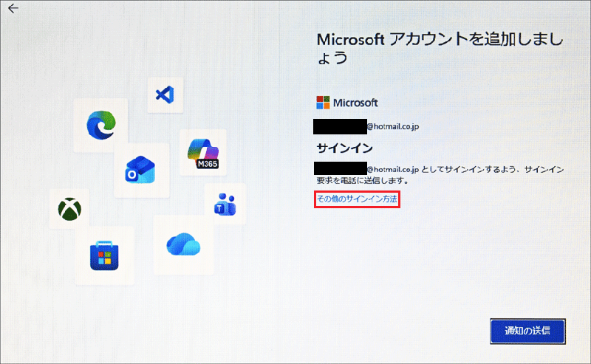Go back with the left arrow icon
The width and height of the screenshot is (591, 364).
click(13, 8)
